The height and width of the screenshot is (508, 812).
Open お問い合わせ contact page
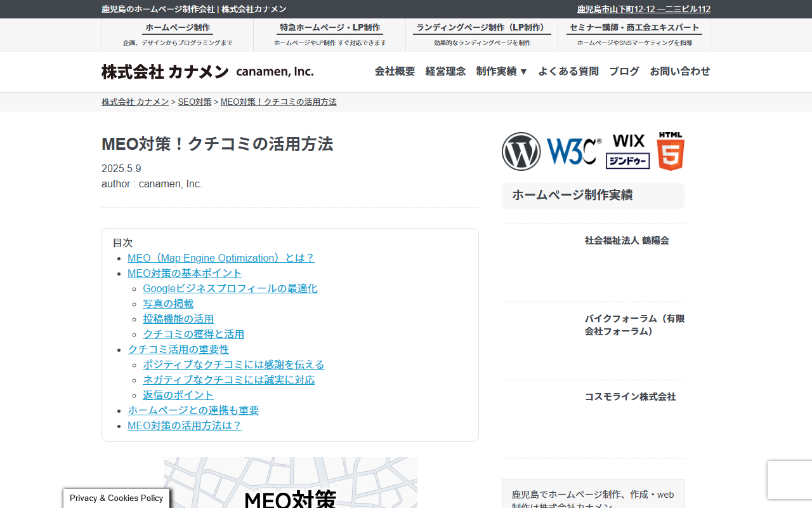click(x=679, y=71)
